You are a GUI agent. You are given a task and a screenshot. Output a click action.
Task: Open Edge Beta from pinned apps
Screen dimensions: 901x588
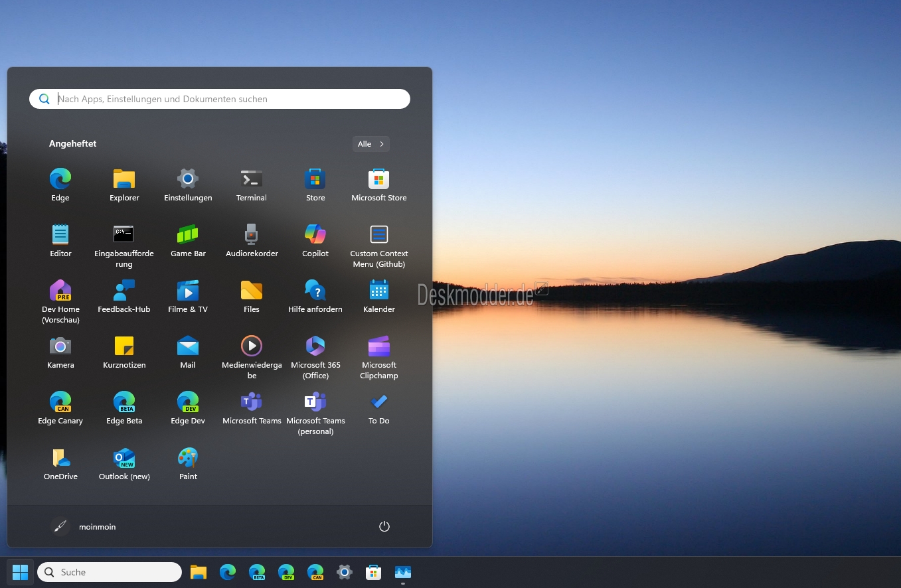pyautogui.click(x=124, y=408)
